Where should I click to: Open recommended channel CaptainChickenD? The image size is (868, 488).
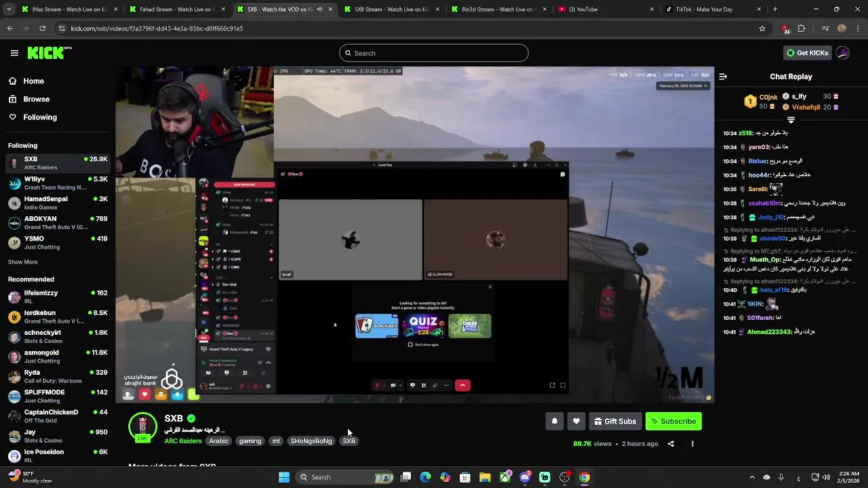click(58, 416)
